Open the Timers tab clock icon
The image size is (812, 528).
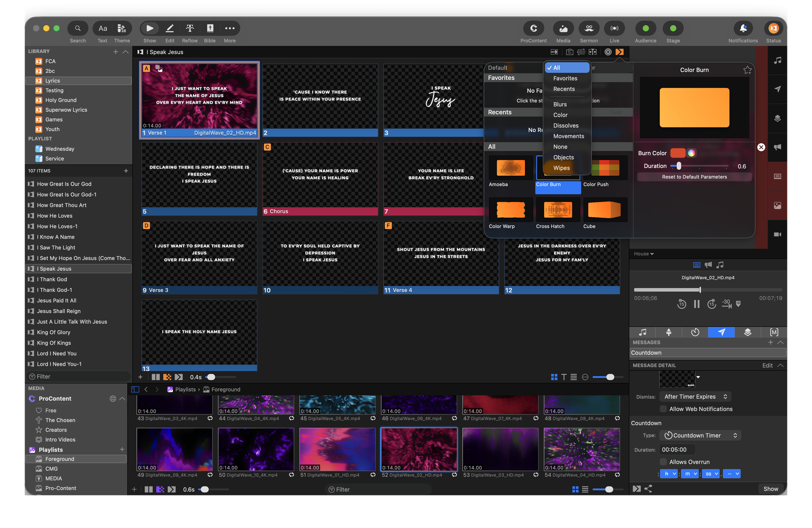[x=695, y=332]
